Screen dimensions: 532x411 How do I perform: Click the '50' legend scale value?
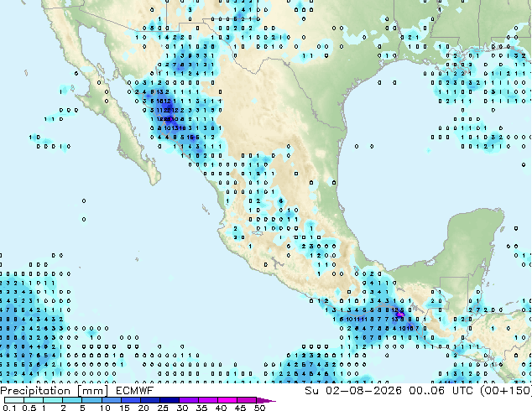click(260, 408)
